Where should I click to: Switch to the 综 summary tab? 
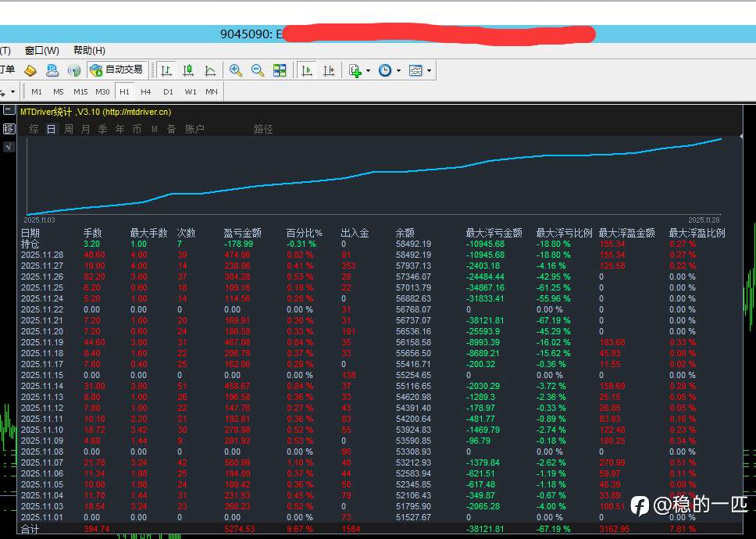34,129
